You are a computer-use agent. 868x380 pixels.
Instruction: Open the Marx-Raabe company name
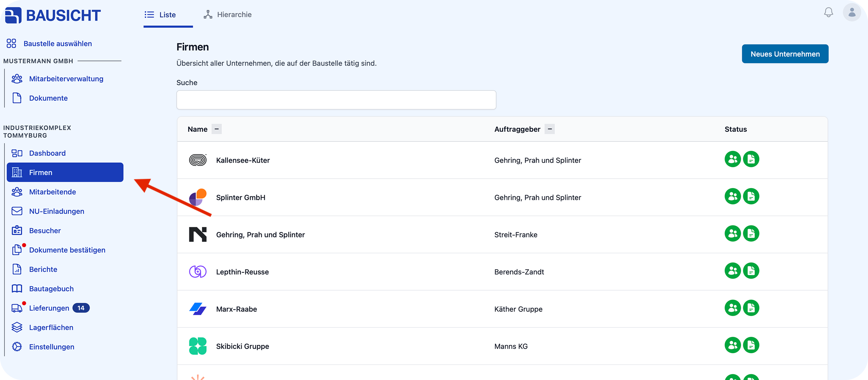coord(237,309)
